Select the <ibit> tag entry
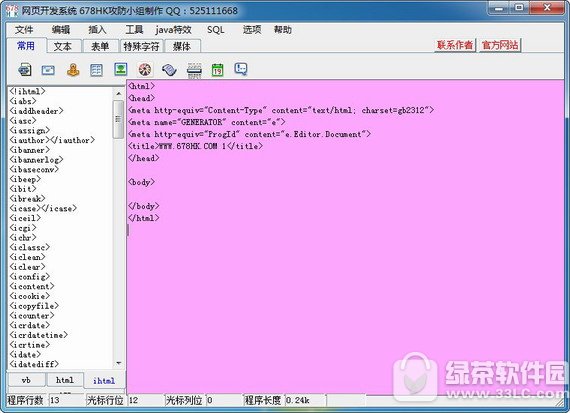This screenshot has height=413, width=570. (23, 189)
